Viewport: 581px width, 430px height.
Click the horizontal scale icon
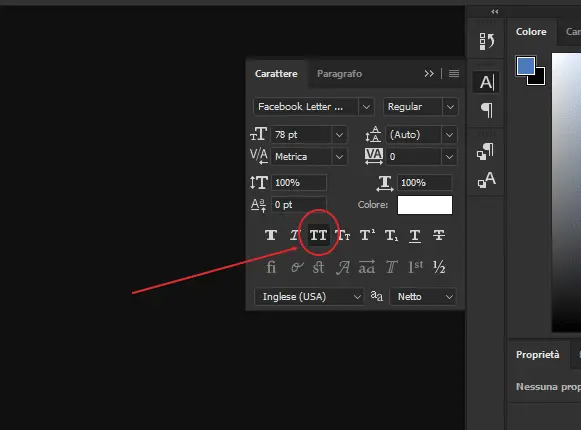click(385, 183)
